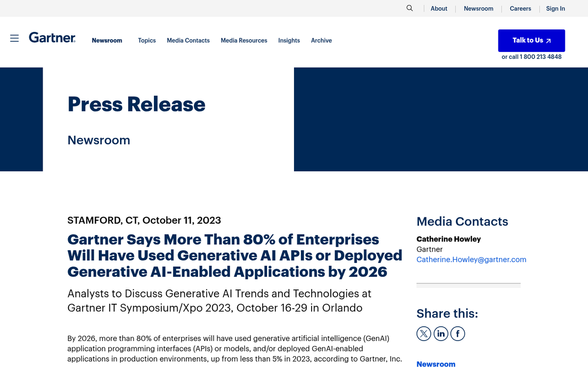Screen dimensions: 588x368
Task: Open the hamburger menu icon
Action: coord(15,38)
